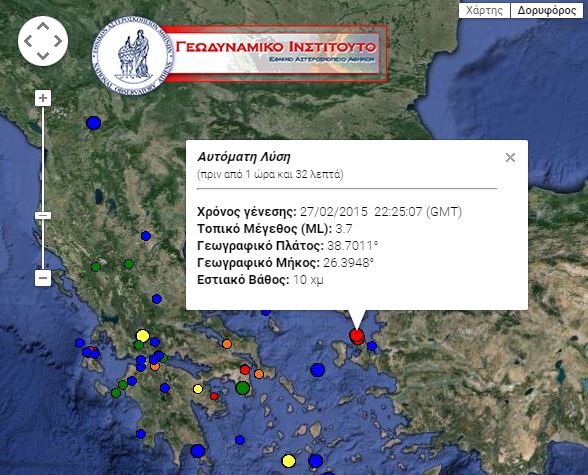The width and height of the screenshot is (588, 475).
Task: Select the large blue marker in the central Aegean
Action: pos(318,370)
